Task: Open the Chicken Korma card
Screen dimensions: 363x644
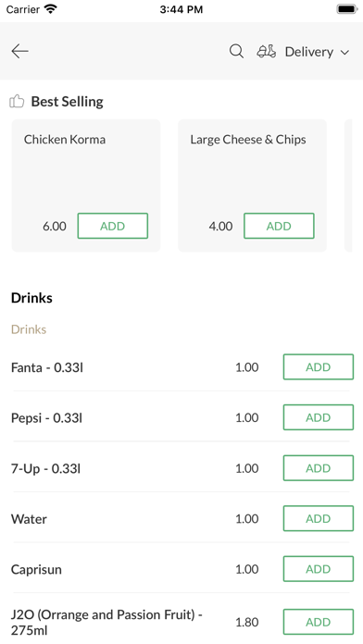Action: 86,186
